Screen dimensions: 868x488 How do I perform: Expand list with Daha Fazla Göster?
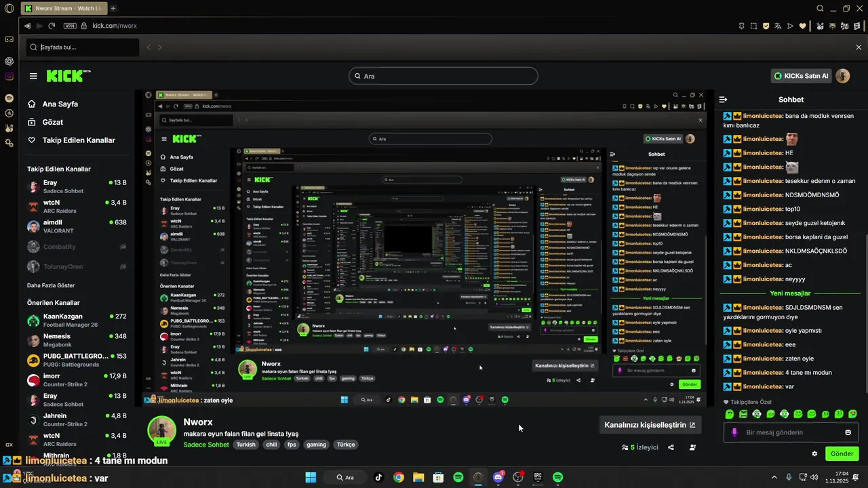click(x=51, y=285)
